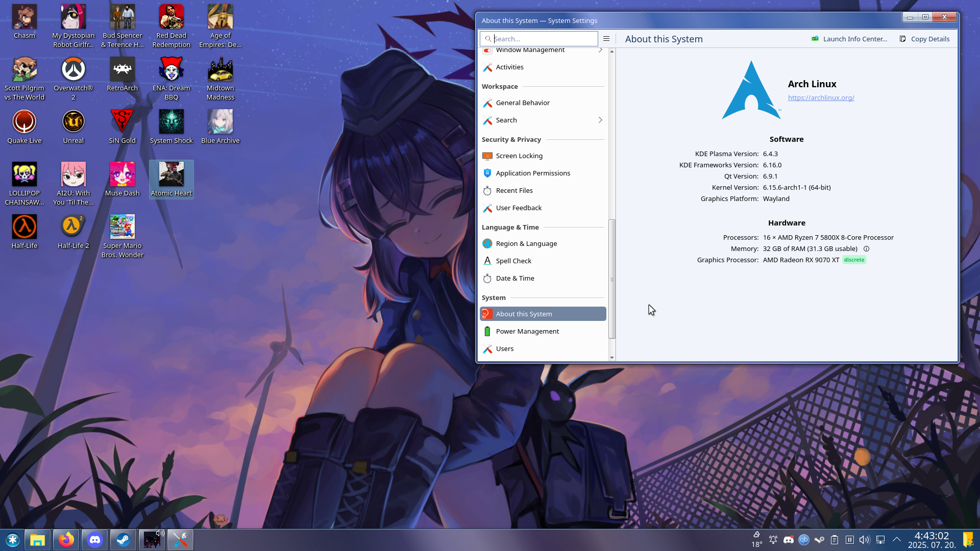Open notifications bell in system tray
Screen dimensions: 980x551
click(x=773, y=540)
